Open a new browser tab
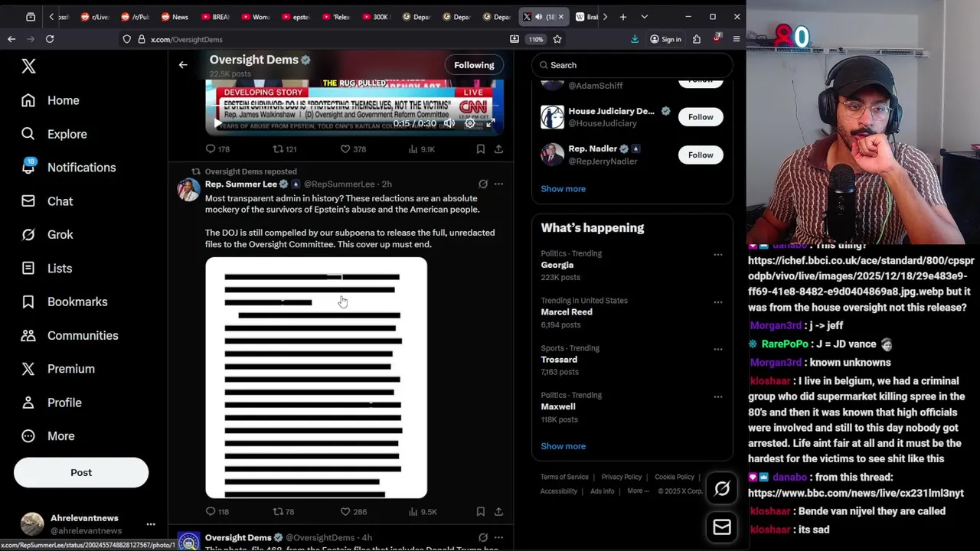This screenshot has width=980, height=551. tap(623, 17)
